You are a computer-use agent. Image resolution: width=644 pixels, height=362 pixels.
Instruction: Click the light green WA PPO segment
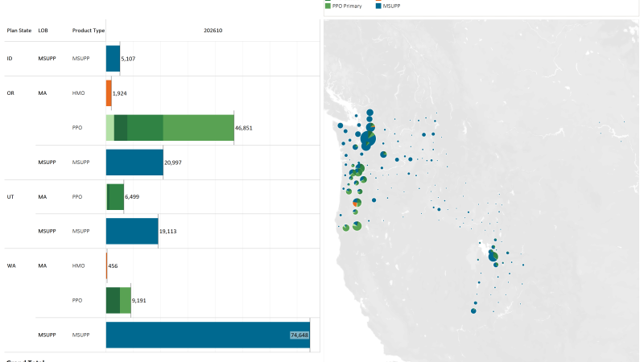tap(126, 300)
